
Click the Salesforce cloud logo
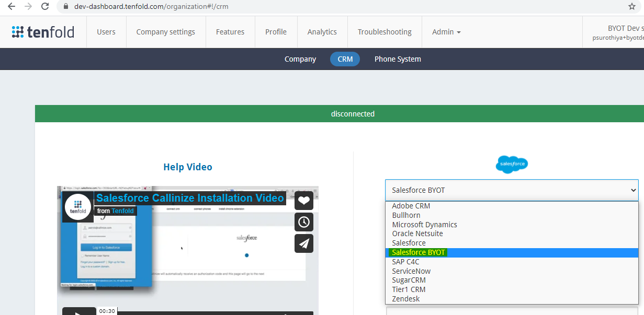click(x=512, y=164)
